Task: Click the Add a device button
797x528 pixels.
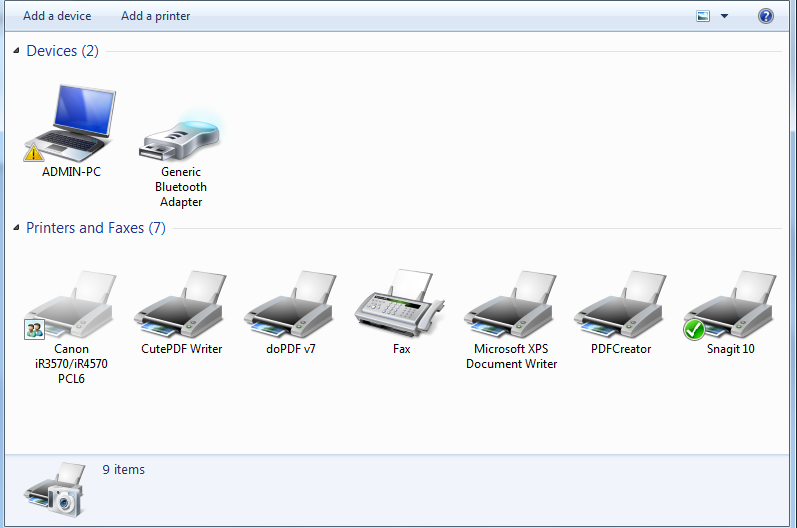Action: pyautogui.click(x=57, y=16)
